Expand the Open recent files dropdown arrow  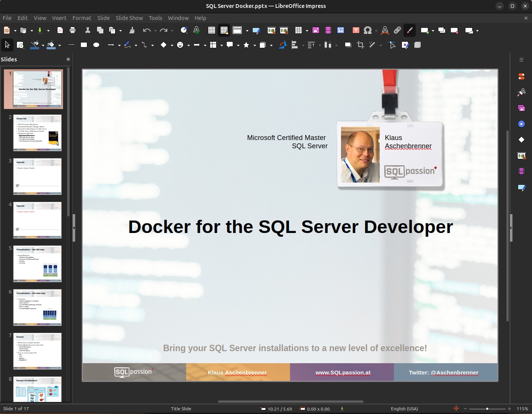(x=32, y=30)
